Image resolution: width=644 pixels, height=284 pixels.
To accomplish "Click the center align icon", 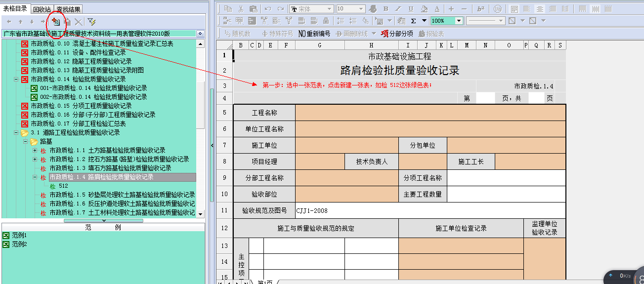I will [540, 9].
